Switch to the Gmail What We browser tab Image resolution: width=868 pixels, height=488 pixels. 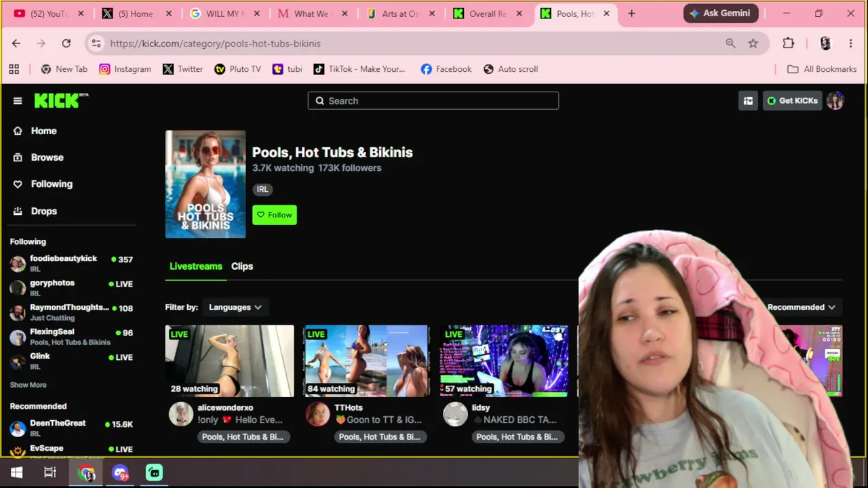311,14
